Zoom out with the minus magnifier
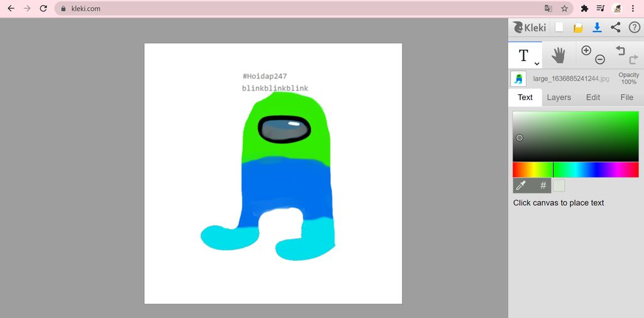 coord(600,60)
